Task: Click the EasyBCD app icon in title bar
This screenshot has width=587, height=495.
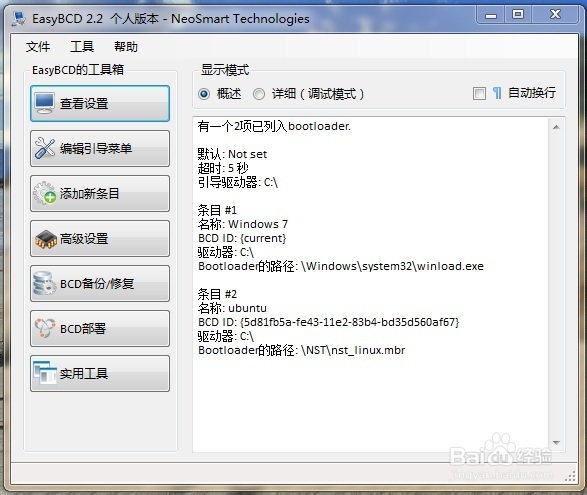Action: [19, 19]
